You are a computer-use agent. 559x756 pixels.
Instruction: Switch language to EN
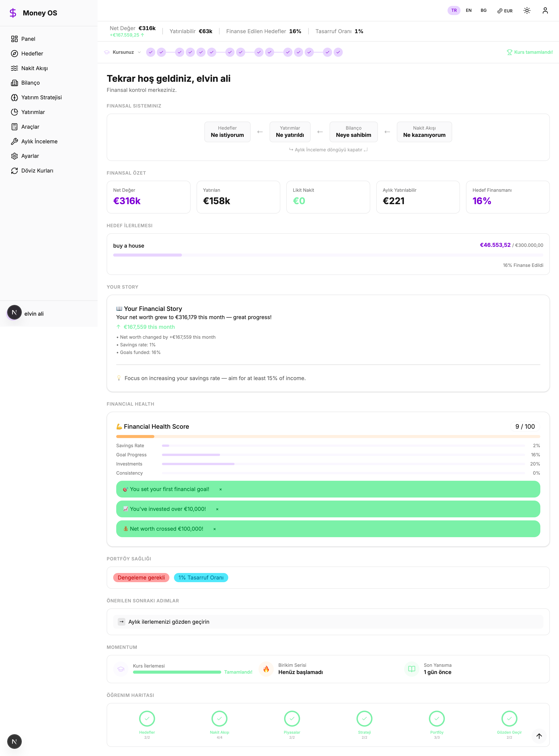coord(469,10)
